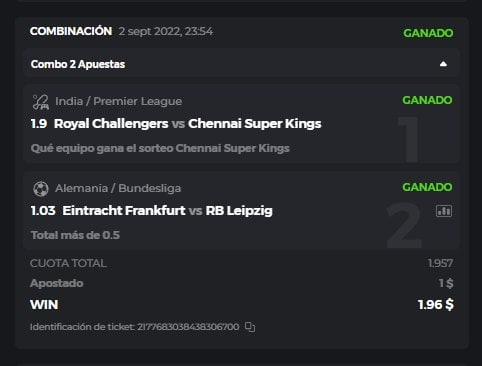Image resolution: width=482 pixels, height=366 pixels.
Task: Click GANADO status on the cricket bet
Action: (x=427, y=100)
